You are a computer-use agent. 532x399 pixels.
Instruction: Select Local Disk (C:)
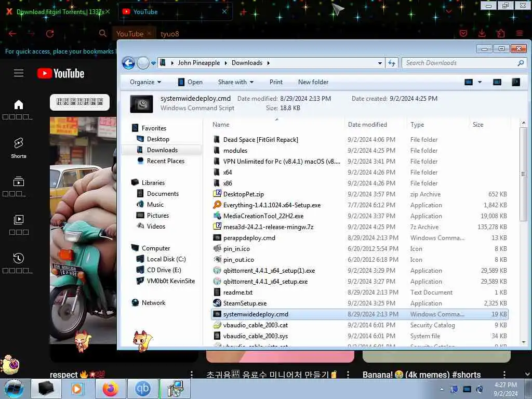(166, 259)
